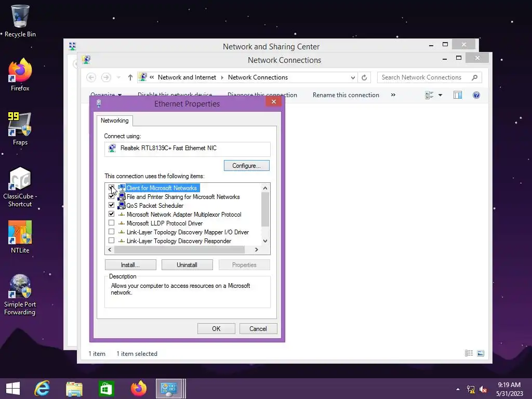
Task: Click the Install... button
Action: click(x=130, y=264)
